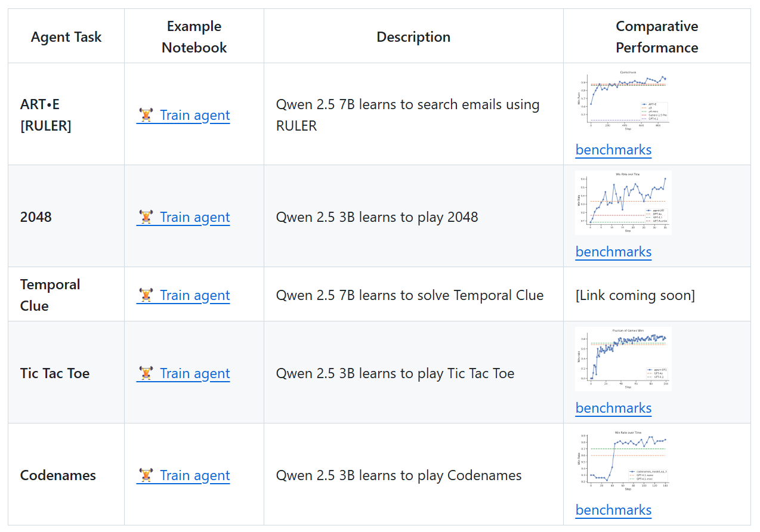Click the weightlifter icon in Tic Tac Toe row
Viewport: 760px width, 532px height.
pyautogui.click(x=146, y=373)
